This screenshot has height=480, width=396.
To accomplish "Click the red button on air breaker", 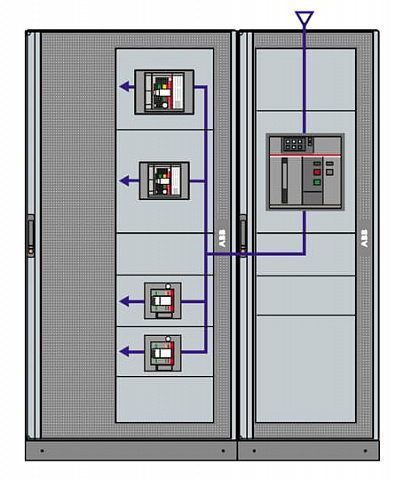I will [317, 172].
